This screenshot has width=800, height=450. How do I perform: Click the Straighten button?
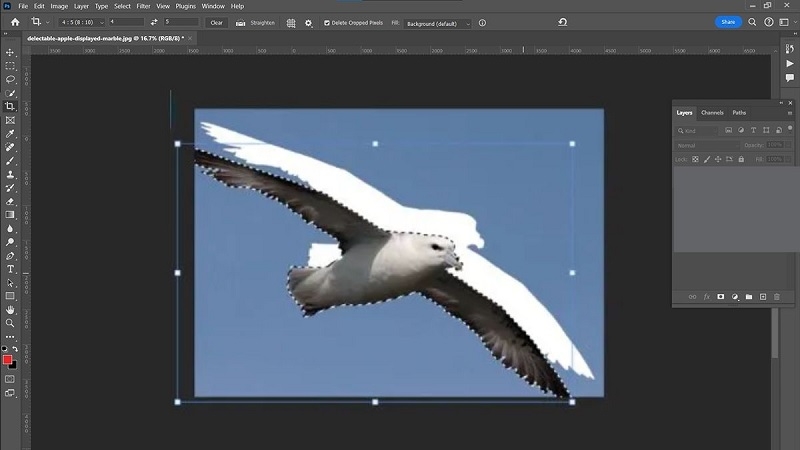255,23
